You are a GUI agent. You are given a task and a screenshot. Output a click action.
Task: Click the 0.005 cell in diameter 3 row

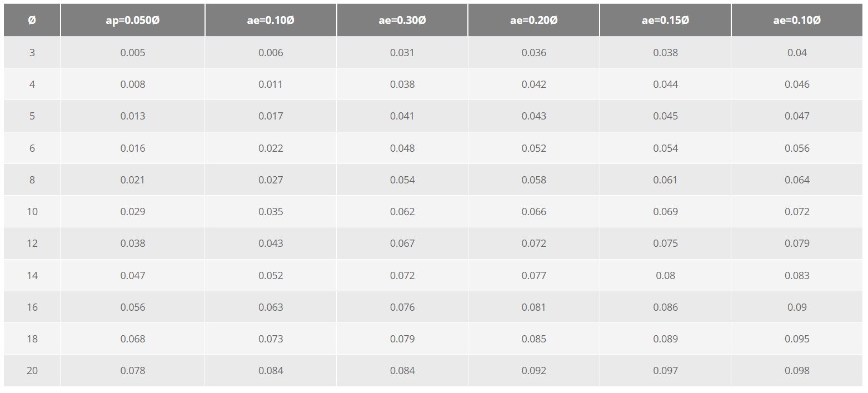(x=132, y=53)
